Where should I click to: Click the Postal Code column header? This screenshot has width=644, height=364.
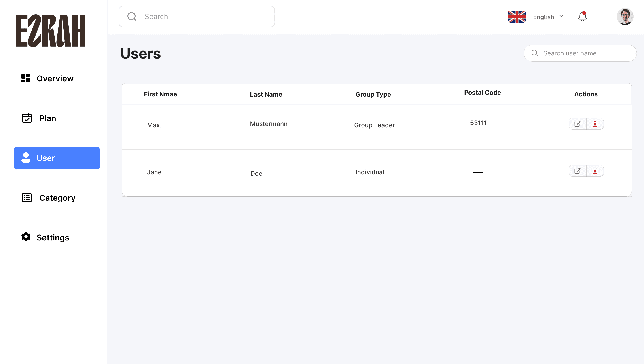482,93
